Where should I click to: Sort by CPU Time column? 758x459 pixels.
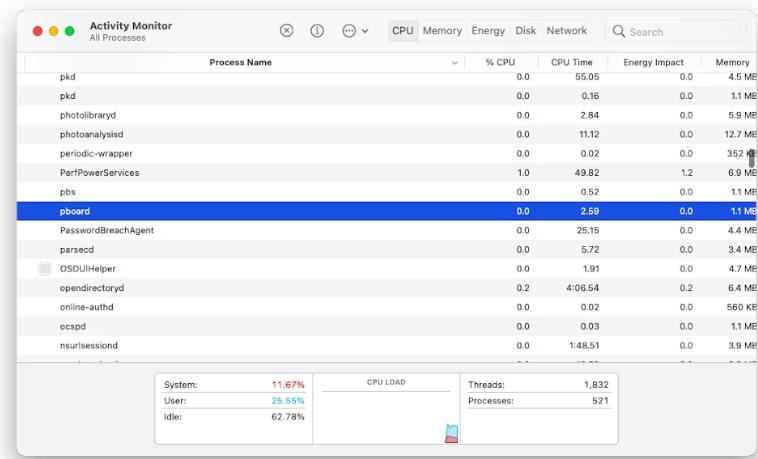click(x=572, y=62)
